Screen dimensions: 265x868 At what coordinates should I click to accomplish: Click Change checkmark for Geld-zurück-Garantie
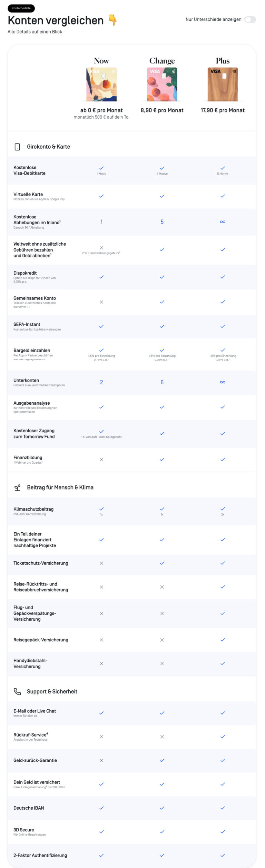tap(162, 760)
